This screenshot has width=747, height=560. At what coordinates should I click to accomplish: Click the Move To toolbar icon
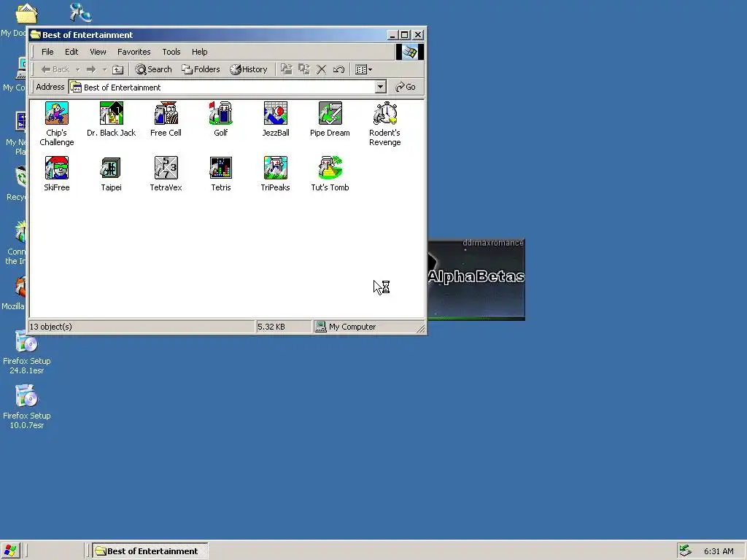click(x=286, y=69)
